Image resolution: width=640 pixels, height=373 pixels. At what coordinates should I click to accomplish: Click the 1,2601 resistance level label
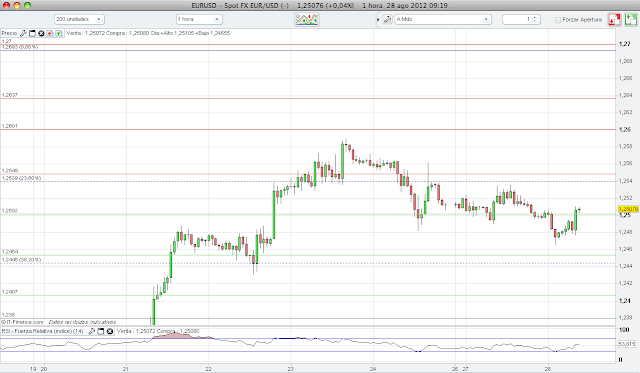point(10,126)
